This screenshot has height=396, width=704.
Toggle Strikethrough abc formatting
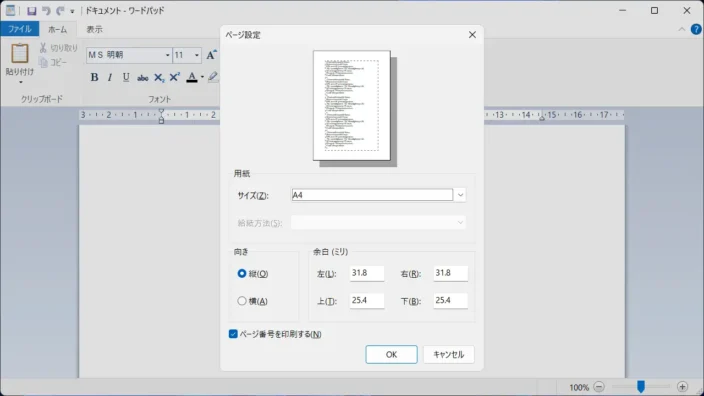click(x=142, y=78)
